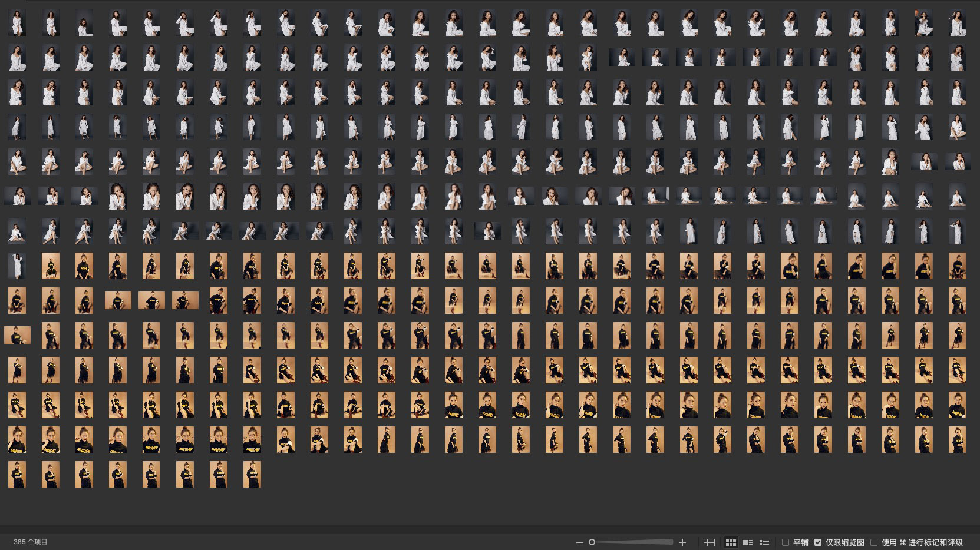Select the landscape thumbnail starting row ten
This screenshot has height=550, width=980.
pyautogui.click(x=17, y=335)
